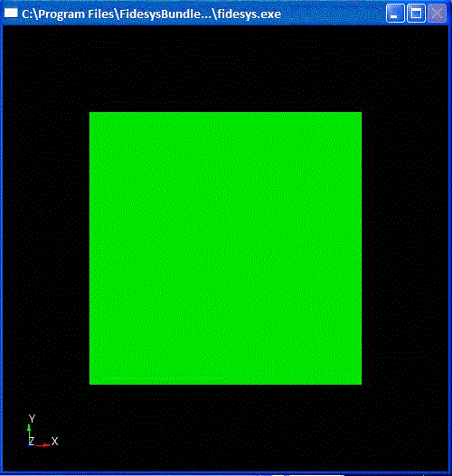Screen dimensions: 452x476
Task: Click the fidesys.exe window system icon
Action: [x=11, y=14]
